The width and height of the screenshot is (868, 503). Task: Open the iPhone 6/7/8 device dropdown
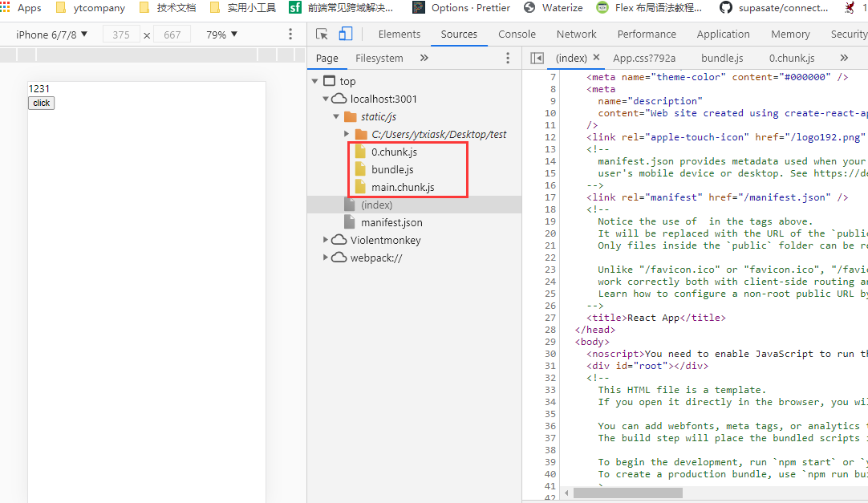pos(52,34)
